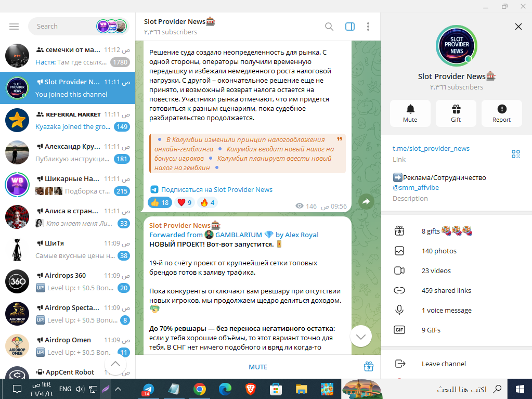Open the Airdrops 360 channel
Viewport: 532px width, 399px height.
(x=68, y=281)
